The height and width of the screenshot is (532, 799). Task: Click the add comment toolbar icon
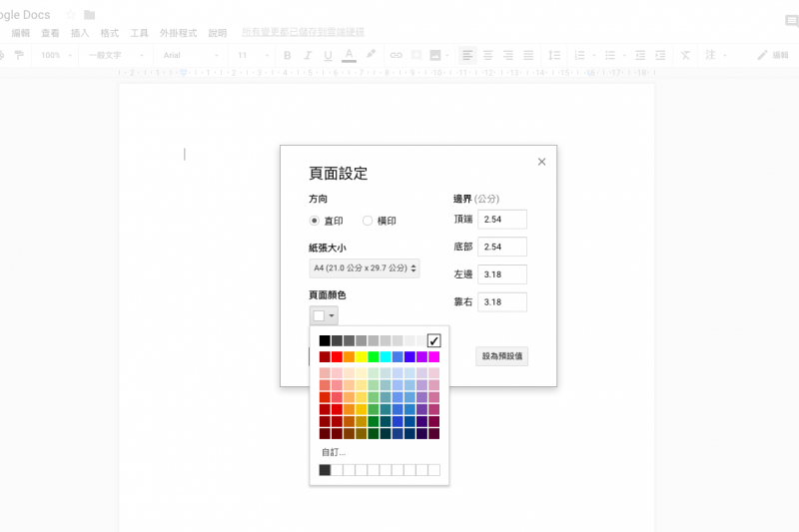(415, 55)
